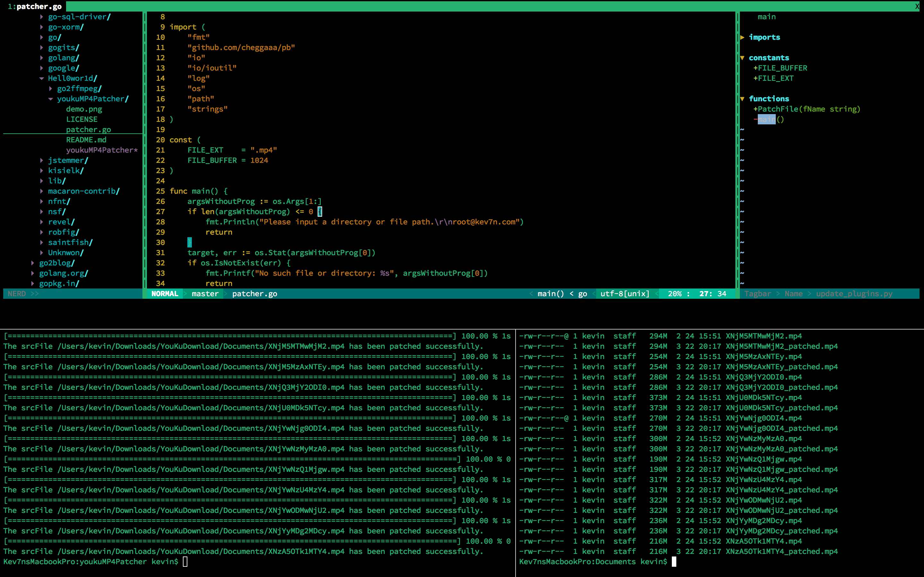The width and height of the screenshot is (924, 577).
Task: Select the 1:patcher.go buffer tab
Action: (x=34, y=6)
